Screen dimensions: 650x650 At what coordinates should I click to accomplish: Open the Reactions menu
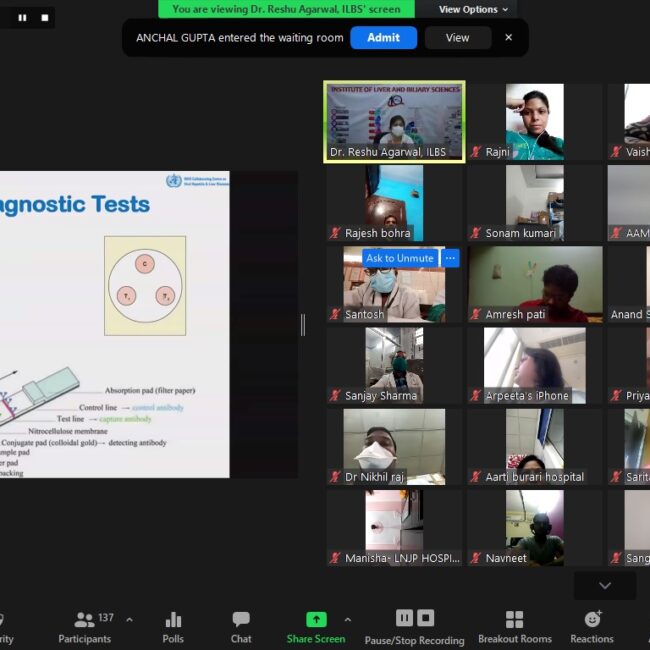pyautogui.click(x=592, y=627)
